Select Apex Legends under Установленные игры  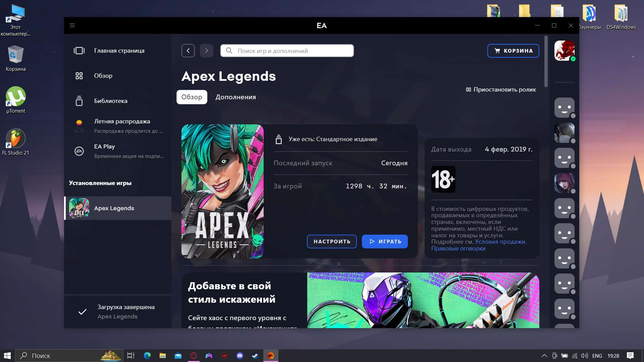click(x=113, y=208)
